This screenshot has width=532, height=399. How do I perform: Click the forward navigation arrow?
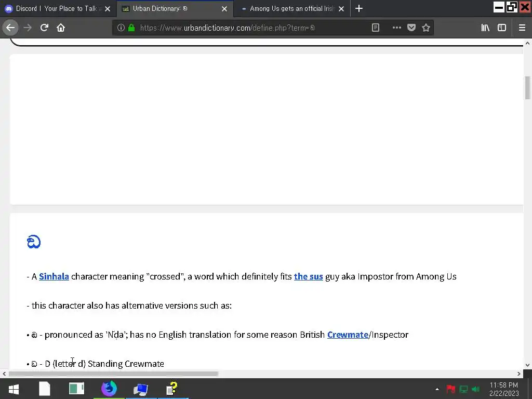[x=28, y=28]
